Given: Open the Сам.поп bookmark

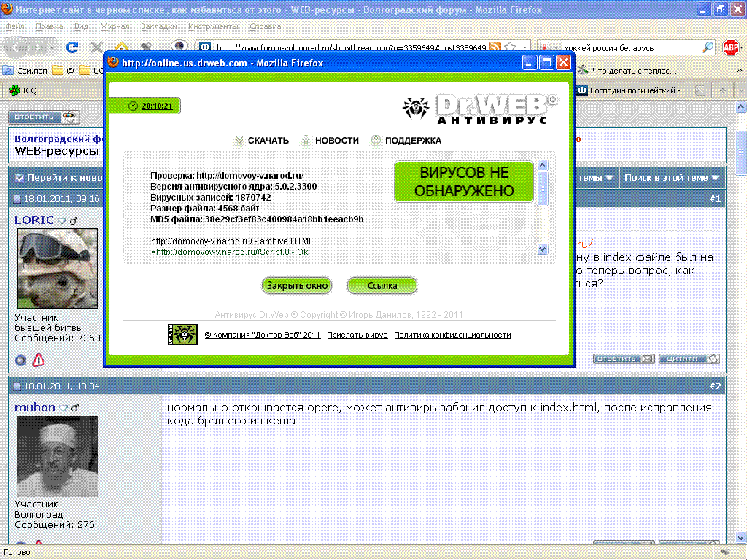Looking at the screenshot, I should [26, 71].
